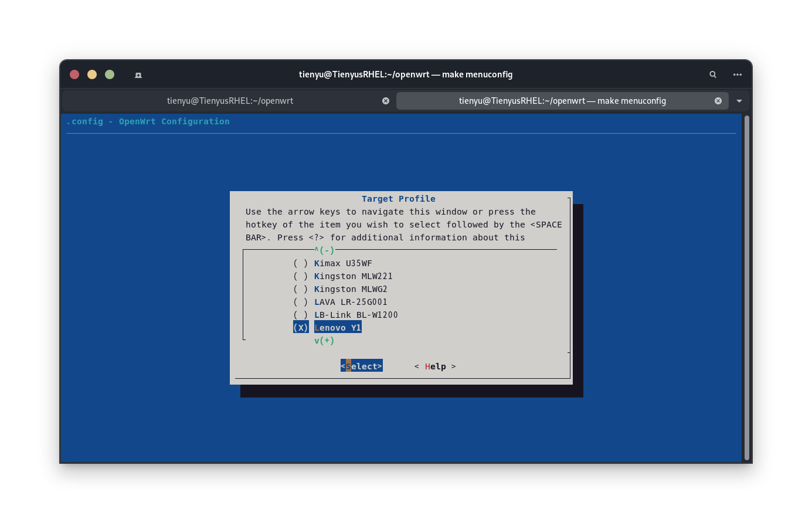Click the search icon in terminal header
Screen dimensions: 812x523
point(713,74)
